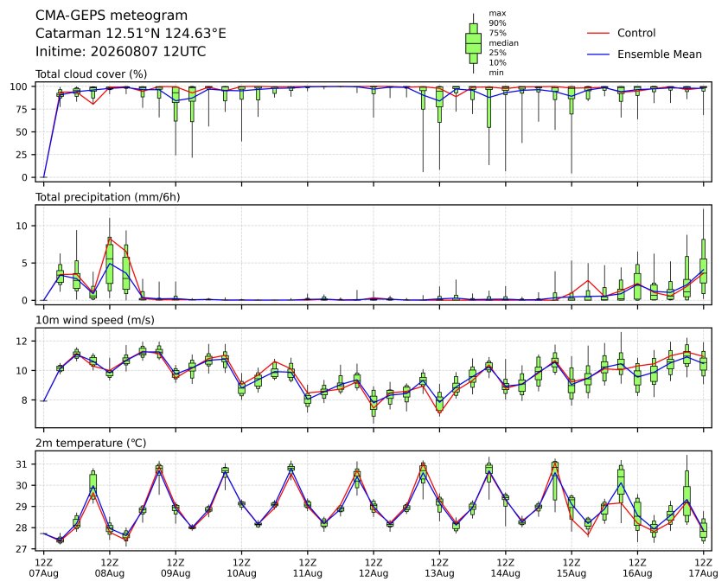Screen dimensions: 728x588
Task: Click the 'Total precipitation (mm/6h)' panel title
Action: [x=108, y=197]
